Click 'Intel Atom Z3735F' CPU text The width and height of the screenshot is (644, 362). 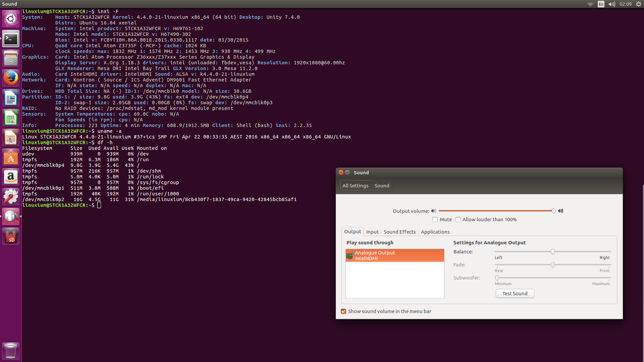[x=111, y=46]
